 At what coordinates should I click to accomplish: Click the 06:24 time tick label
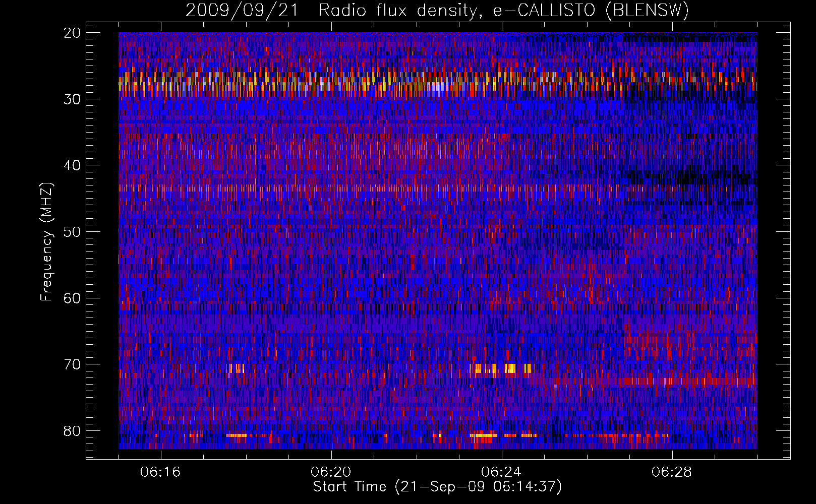point(501,472)
